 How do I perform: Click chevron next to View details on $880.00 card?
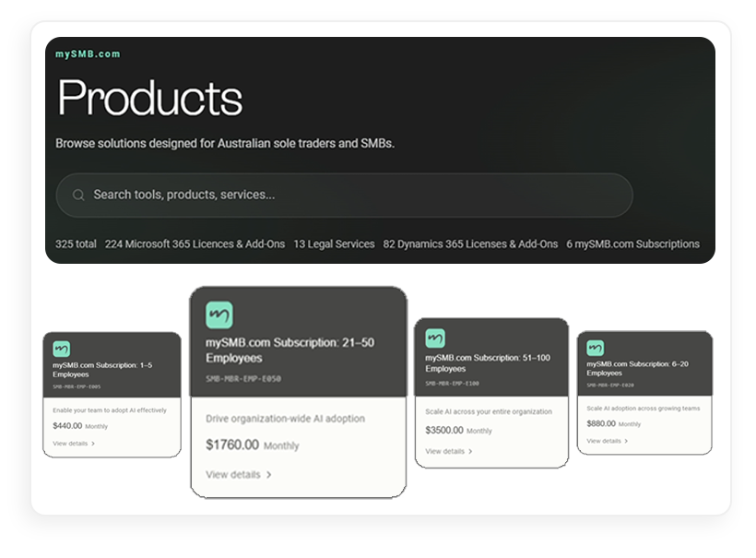point(626,441)
